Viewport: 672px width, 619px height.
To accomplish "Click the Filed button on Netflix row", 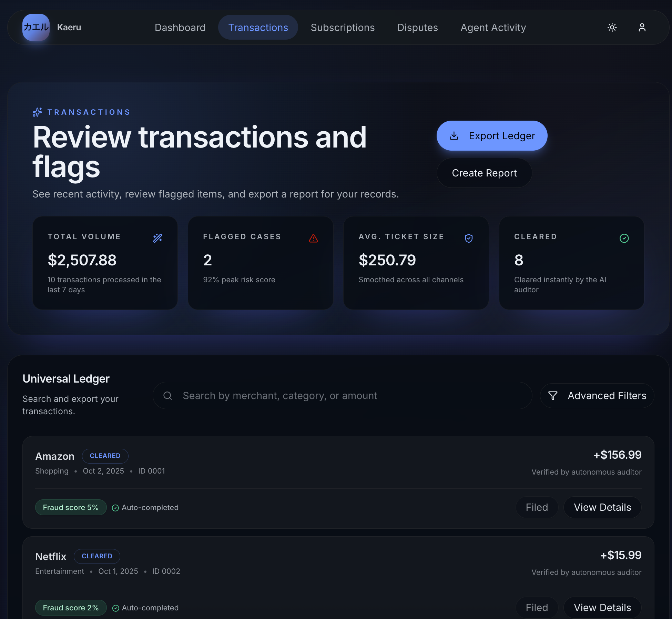I will pyautogui.click(x=537, y=608).
